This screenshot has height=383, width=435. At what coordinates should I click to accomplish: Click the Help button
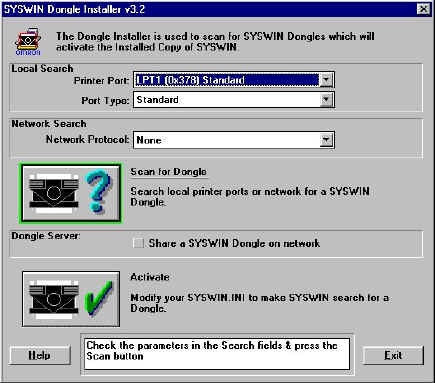[x=40, y=355]
